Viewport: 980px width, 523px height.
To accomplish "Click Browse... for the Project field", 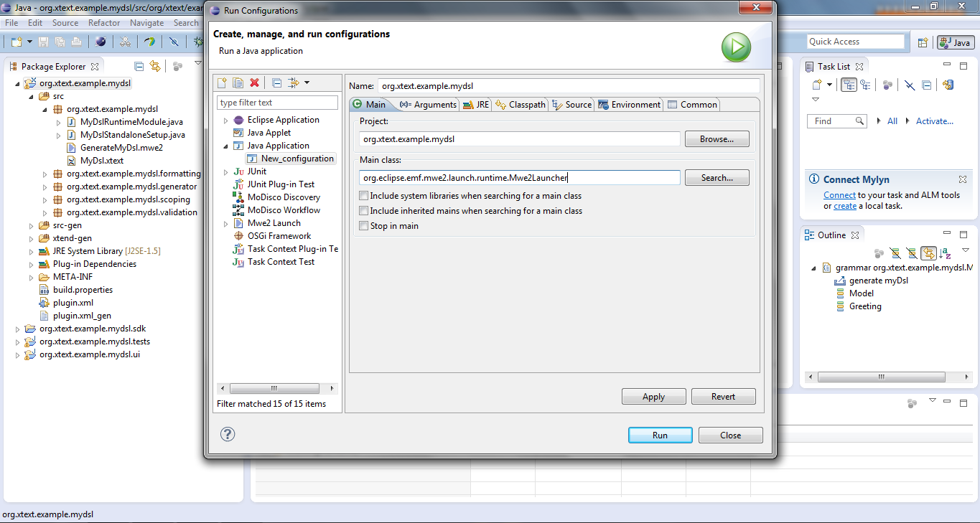I will [x=717, y=138].
